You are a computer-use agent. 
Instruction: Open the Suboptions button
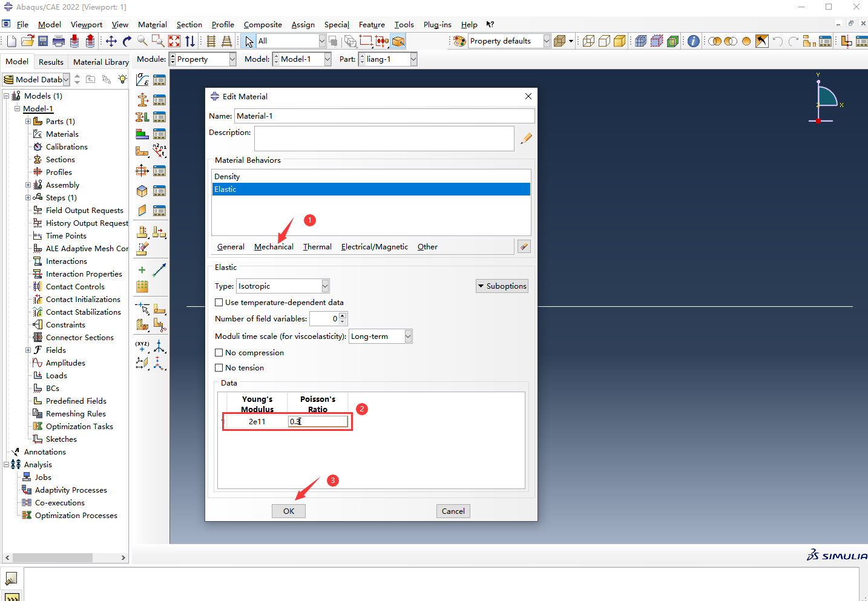click(x=502, y=286)
